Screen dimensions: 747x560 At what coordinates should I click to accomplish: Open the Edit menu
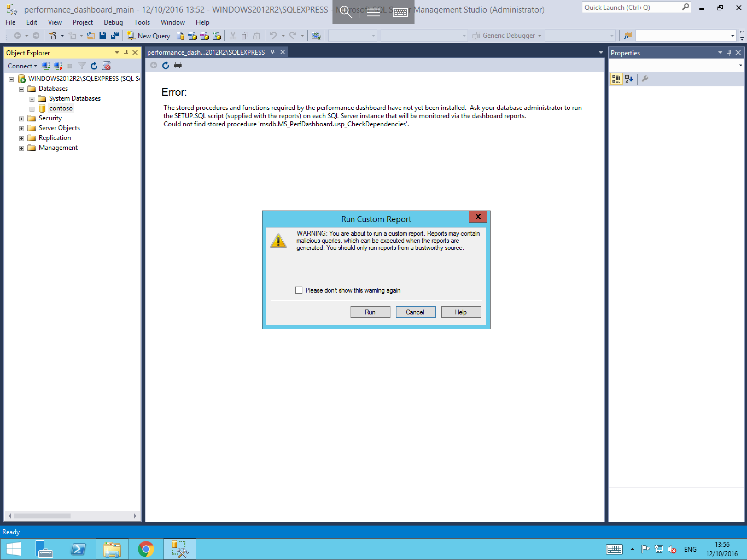click(x=31, y=22)
